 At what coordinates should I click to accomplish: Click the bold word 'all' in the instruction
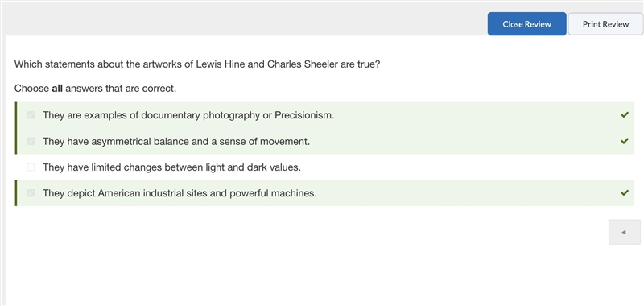tap(57, 89)
